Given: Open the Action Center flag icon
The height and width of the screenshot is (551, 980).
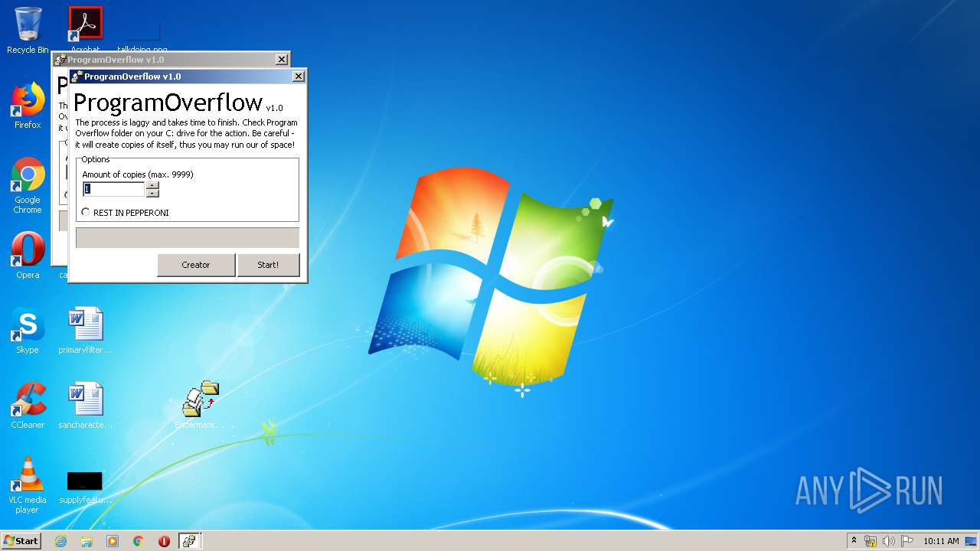Looking at the screenshot, I should pos(907,541).
